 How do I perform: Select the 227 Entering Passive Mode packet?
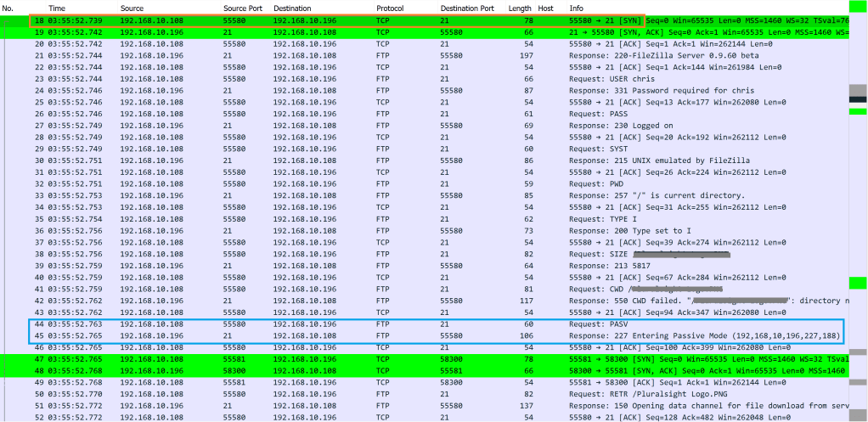[x=340, y=336]
